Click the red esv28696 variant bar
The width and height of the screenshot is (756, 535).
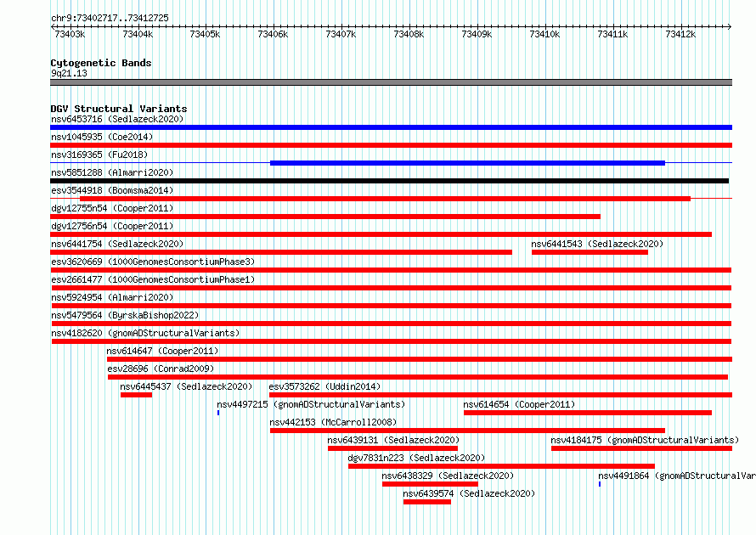click(x=418, y=377)
